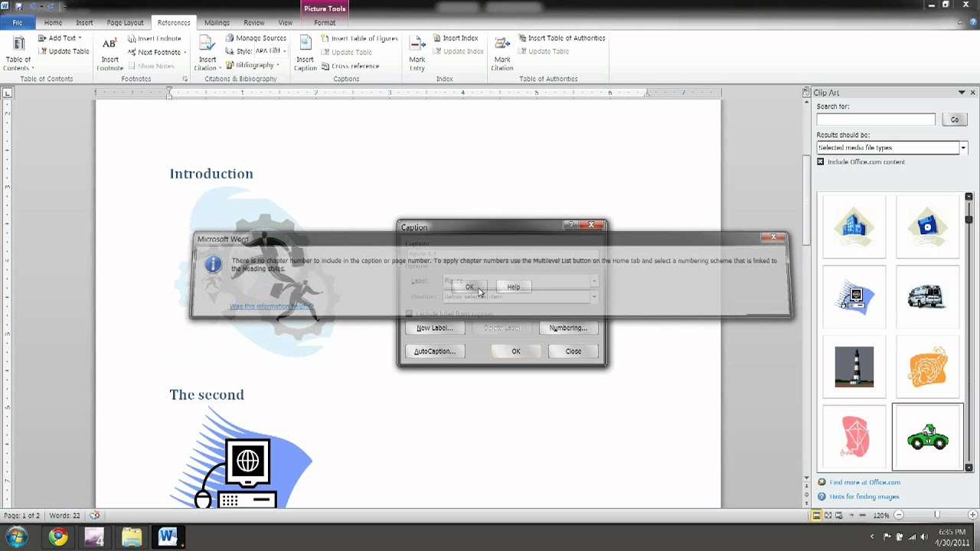980x551 pixels.
Task: Click Help in the Microsoft Word message
Action: point(513,287)
